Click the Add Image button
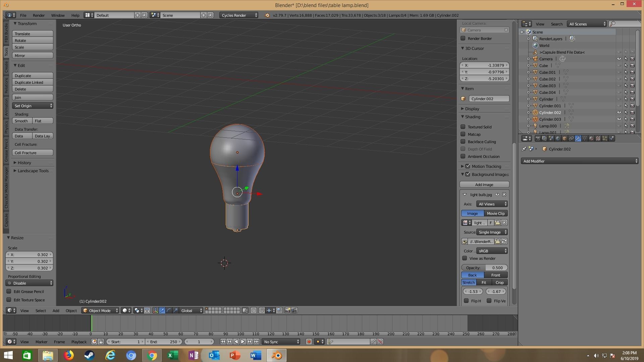 point(484,185)
